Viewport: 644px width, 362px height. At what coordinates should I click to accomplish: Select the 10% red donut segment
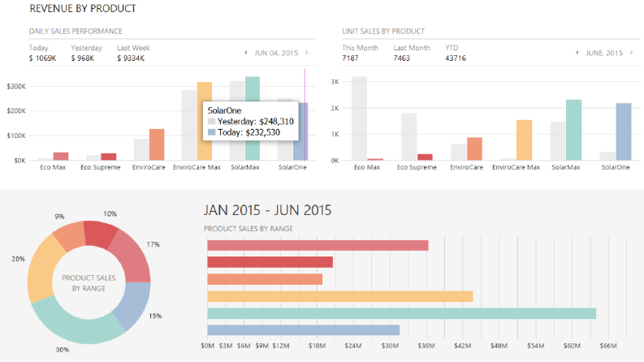[x=100, y=233]
